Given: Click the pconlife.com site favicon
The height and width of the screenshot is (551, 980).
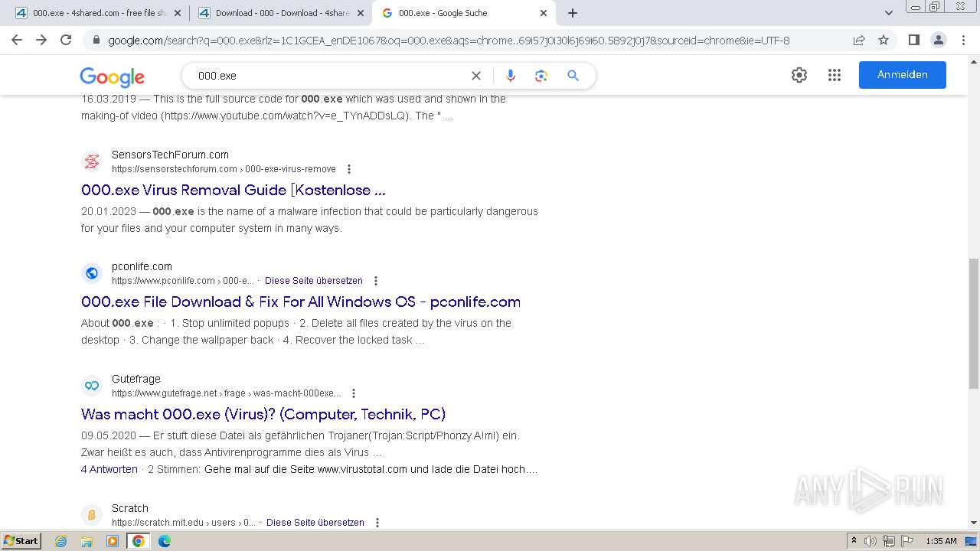Looking at the screenshot, I should click(92, 273).
